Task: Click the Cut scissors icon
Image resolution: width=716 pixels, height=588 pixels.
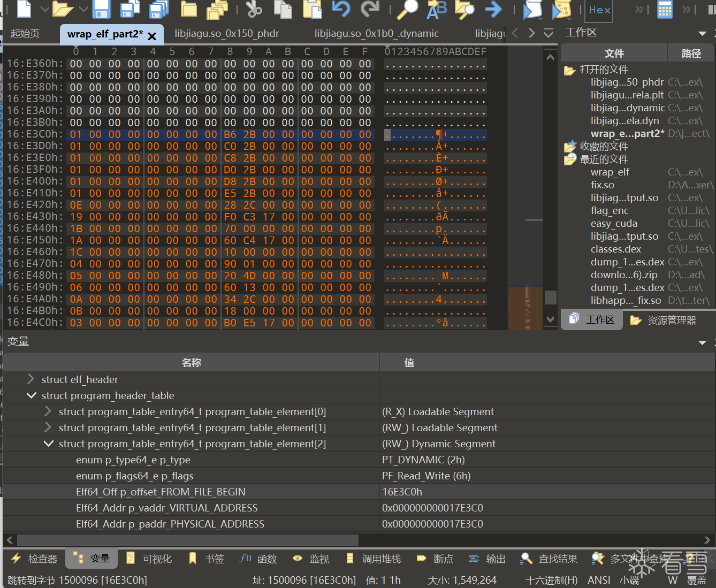Action: (x=254, y=9)
